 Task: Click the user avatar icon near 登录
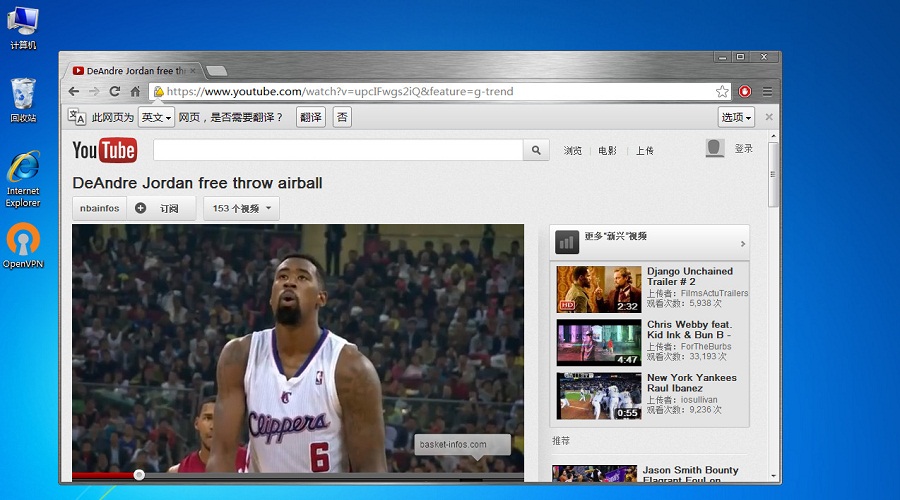tap(715, 148)
